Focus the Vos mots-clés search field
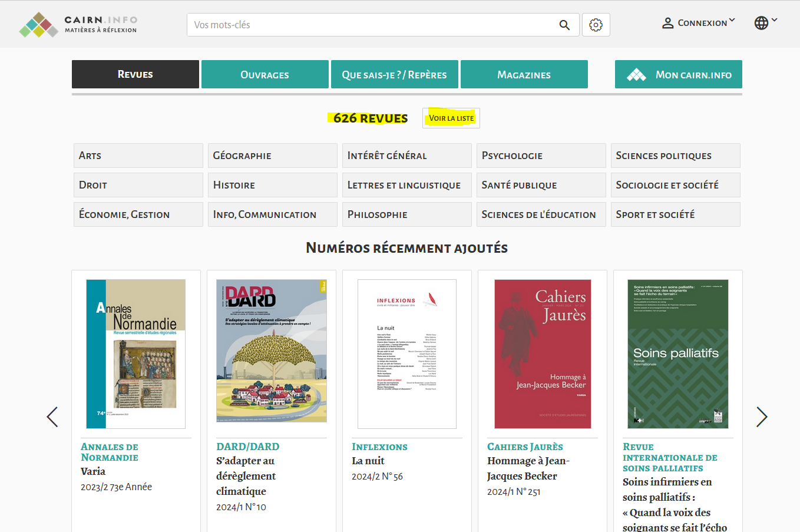Viewport: 800px width, 532px height. [x=371, y=25]
